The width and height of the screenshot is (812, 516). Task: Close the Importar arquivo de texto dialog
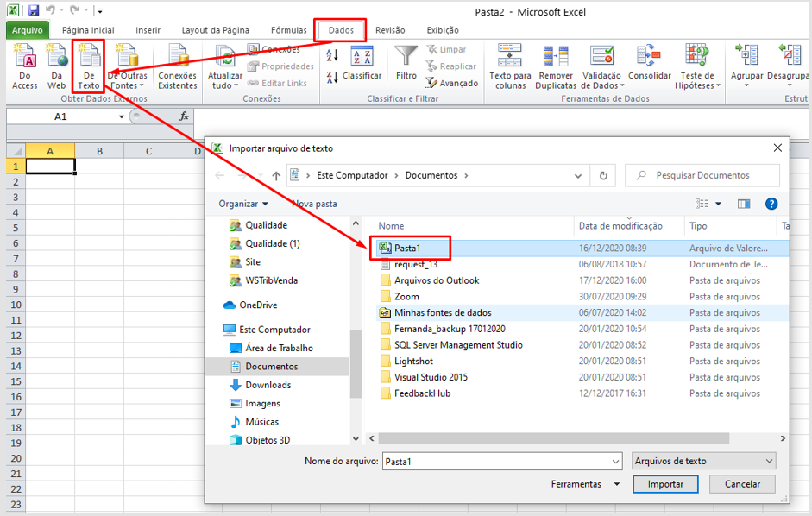coord(777,148)
